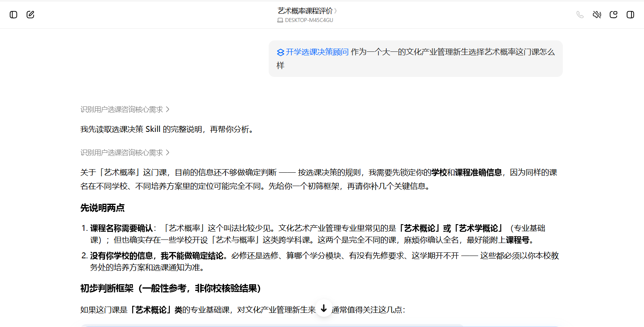Click the user message bubble about 艺术概率

(x=416, y=58)
